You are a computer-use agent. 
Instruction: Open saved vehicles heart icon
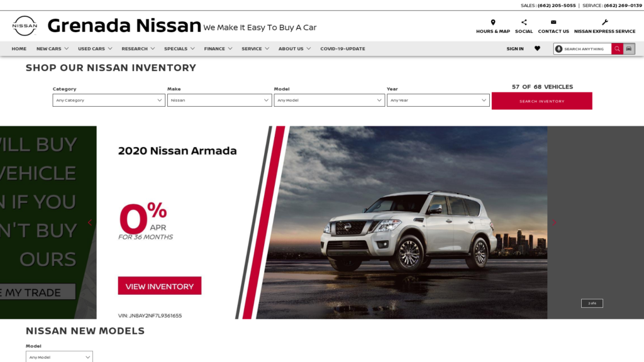pos(537,48)
